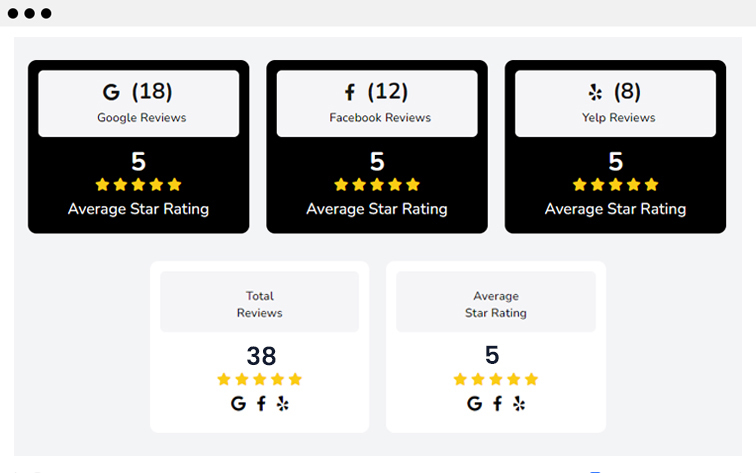This screenshot has width=756, height=473.
Task: Click Yelp icon under Total Reviews stars
Action: (283, 404)
